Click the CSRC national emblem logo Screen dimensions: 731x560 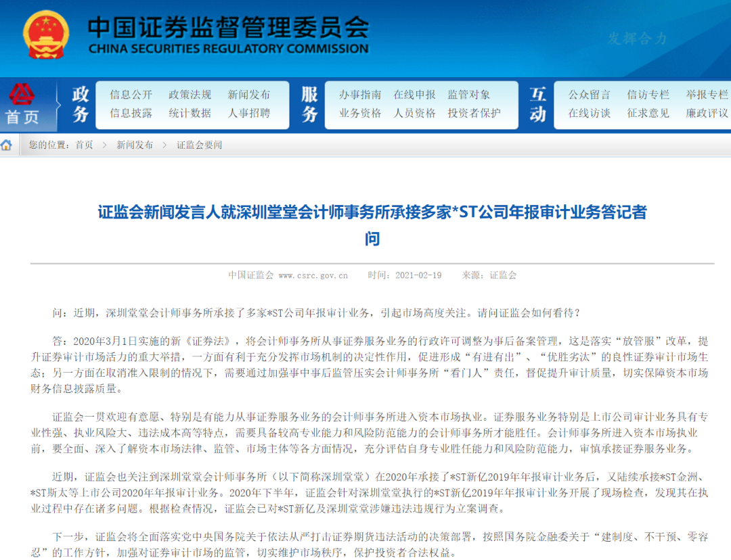pos(46,34)
